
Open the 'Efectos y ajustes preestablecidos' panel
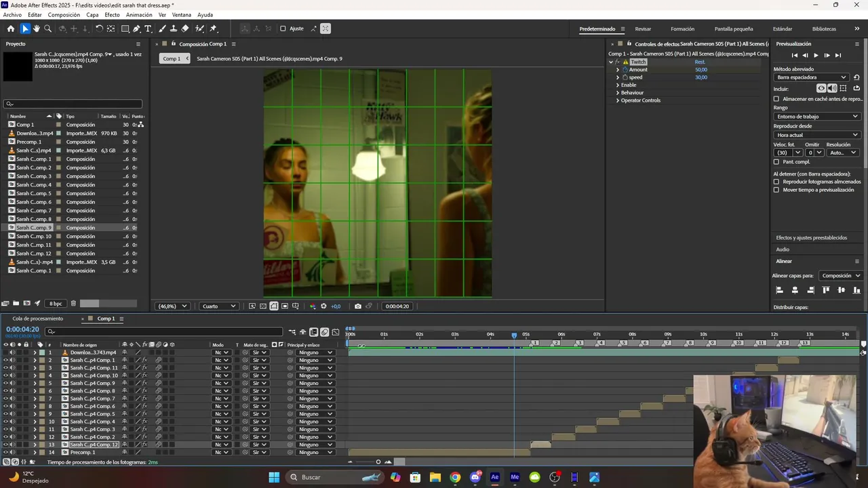click(812, 238)
